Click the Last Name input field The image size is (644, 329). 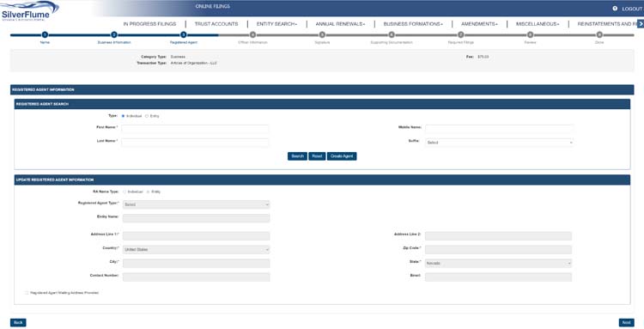coord(195,142)
